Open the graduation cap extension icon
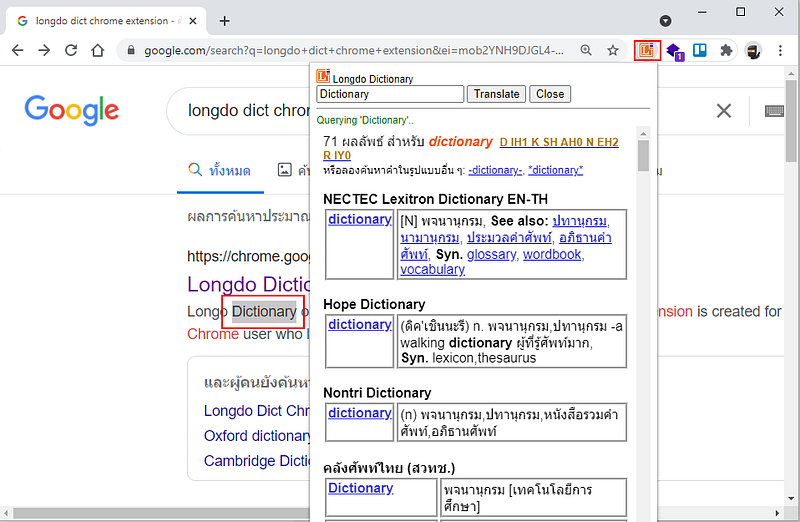 point(674,51)
